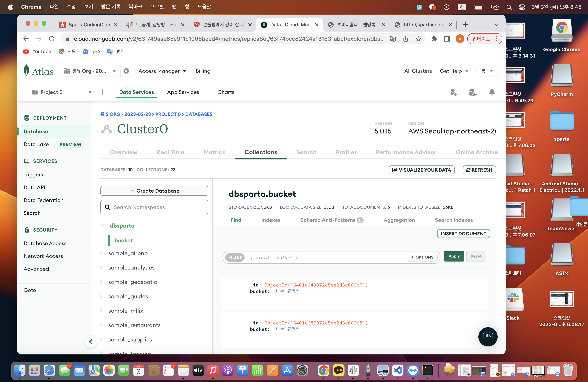Translate this page icon in address bar
The height and width of the screenshot is (382, 588).
pyautogui.click(x=393, y=39)
